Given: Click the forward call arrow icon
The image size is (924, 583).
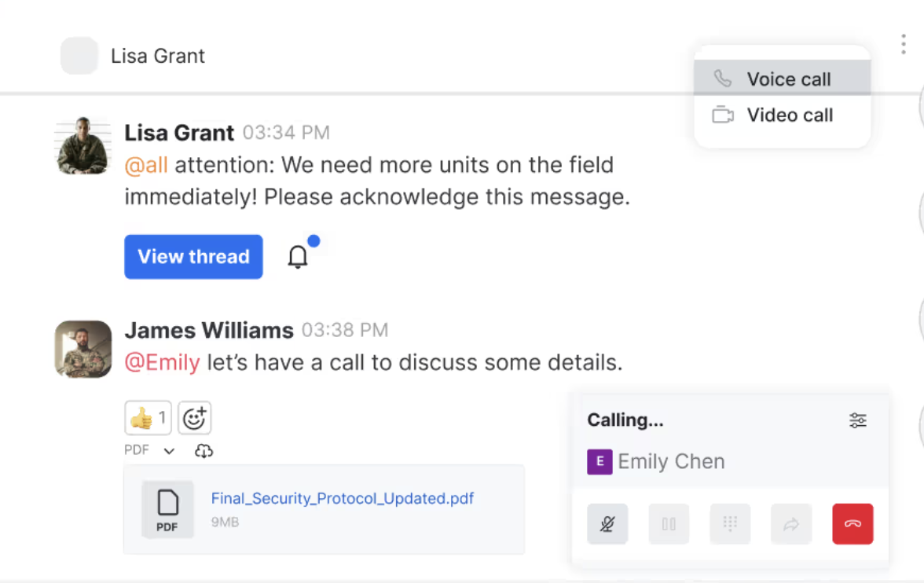Looking at the screenshot, I should point(791,524).
